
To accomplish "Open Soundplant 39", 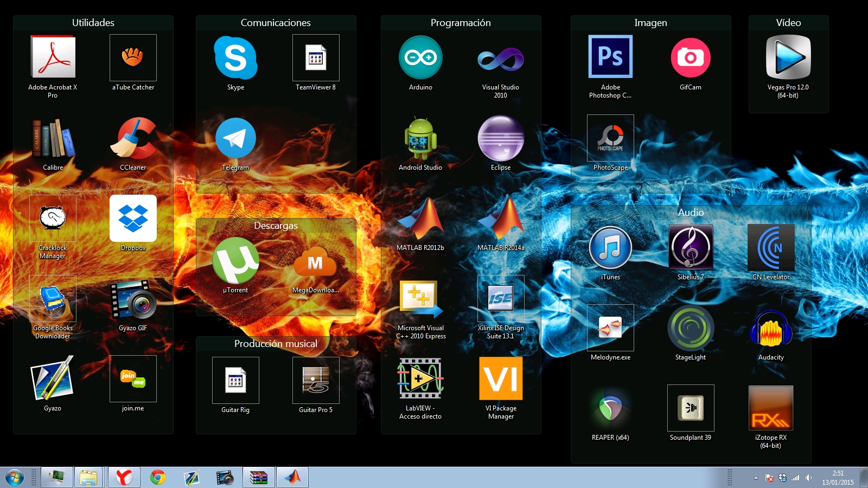I will [x=691, y=408].
